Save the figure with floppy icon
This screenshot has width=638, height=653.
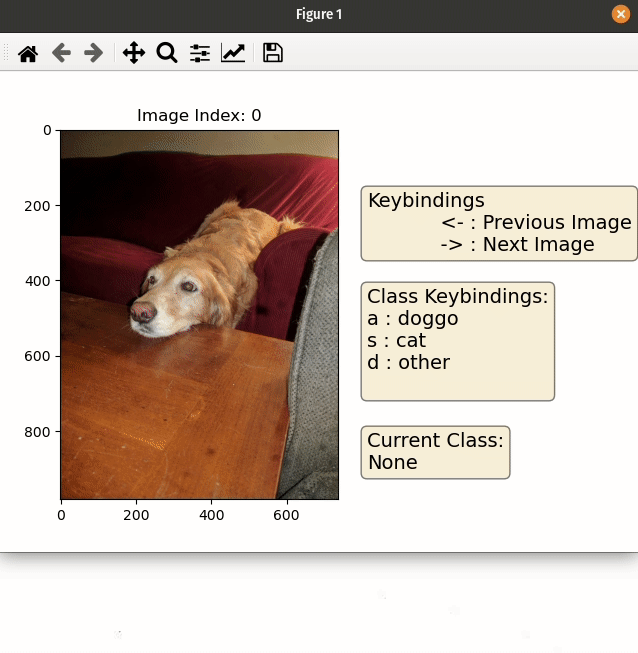coord(273,53)
